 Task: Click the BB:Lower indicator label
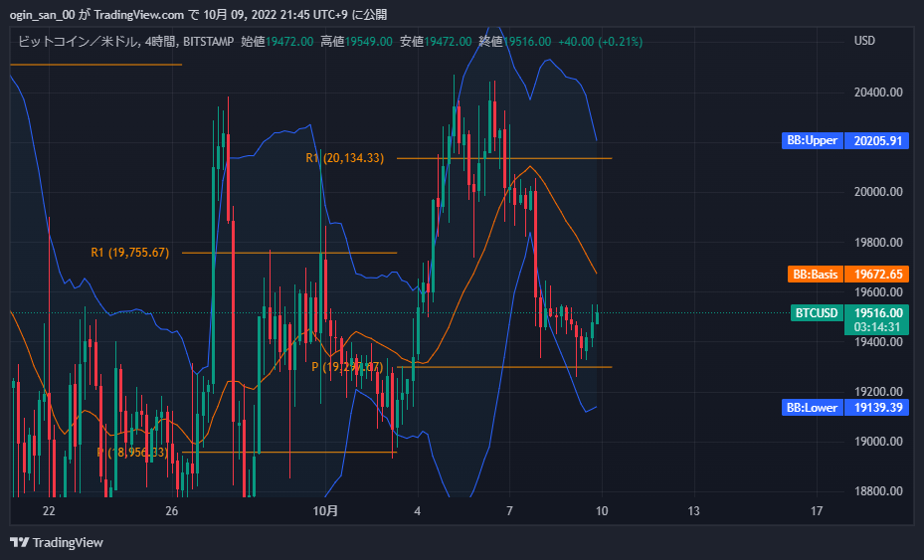click(x=812, y=408)
